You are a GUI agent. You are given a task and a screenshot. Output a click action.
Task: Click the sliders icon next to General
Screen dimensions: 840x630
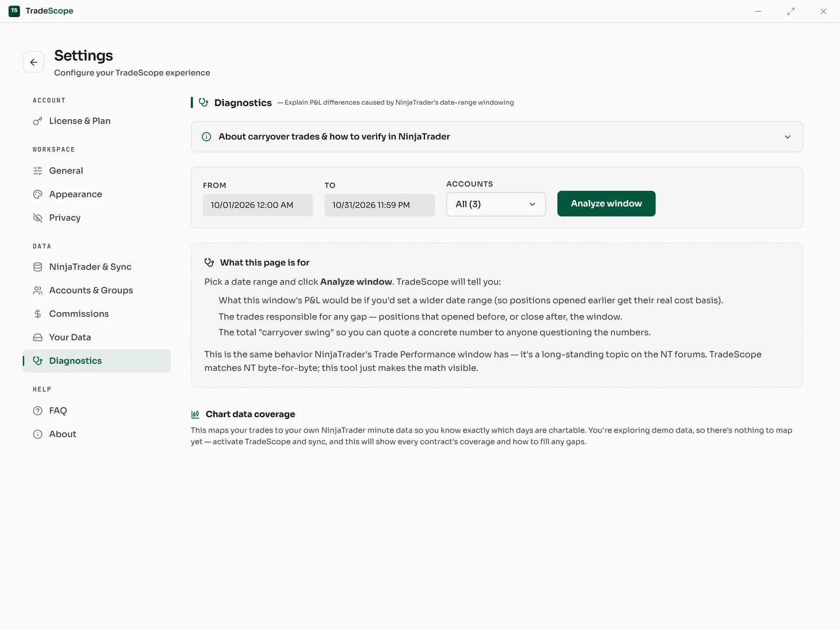[x=38, y=171]
